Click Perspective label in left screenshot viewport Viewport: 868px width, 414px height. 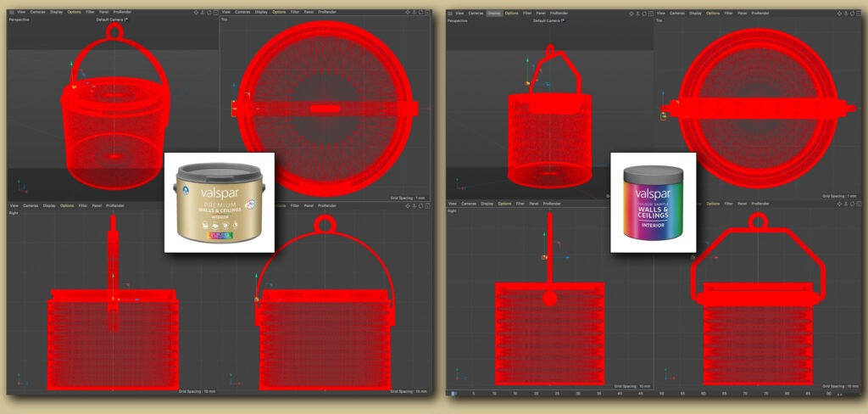19,20
